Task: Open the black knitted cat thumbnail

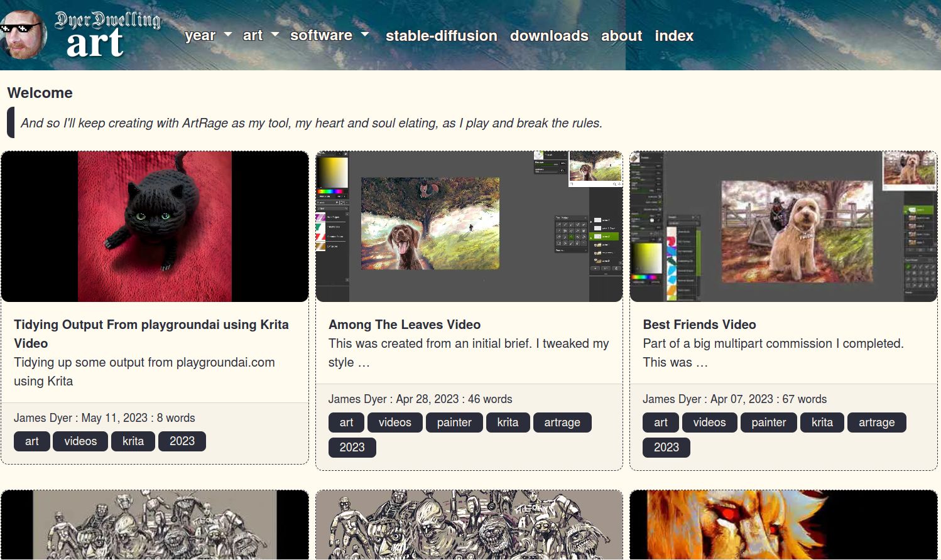Action: pos(155,226)
